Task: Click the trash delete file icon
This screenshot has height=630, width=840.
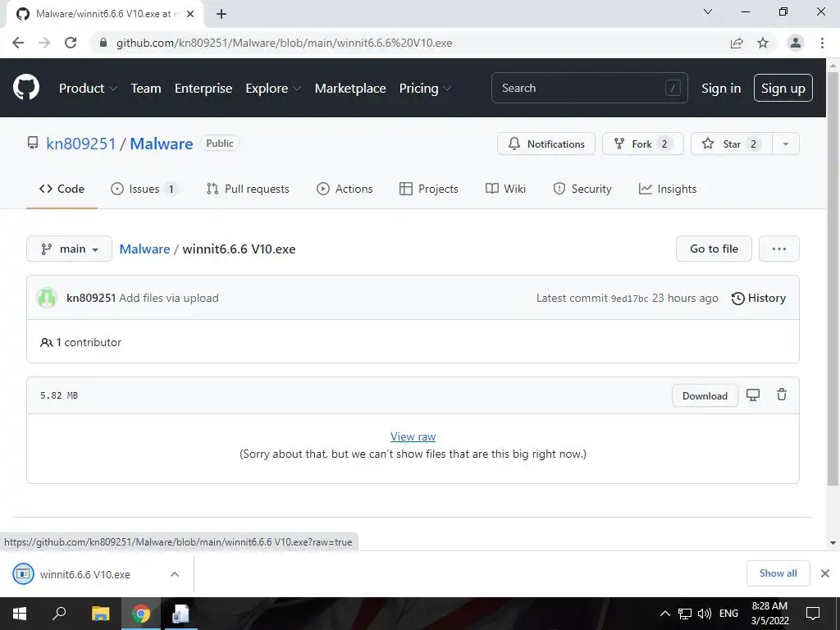Action: click(782, 395)
